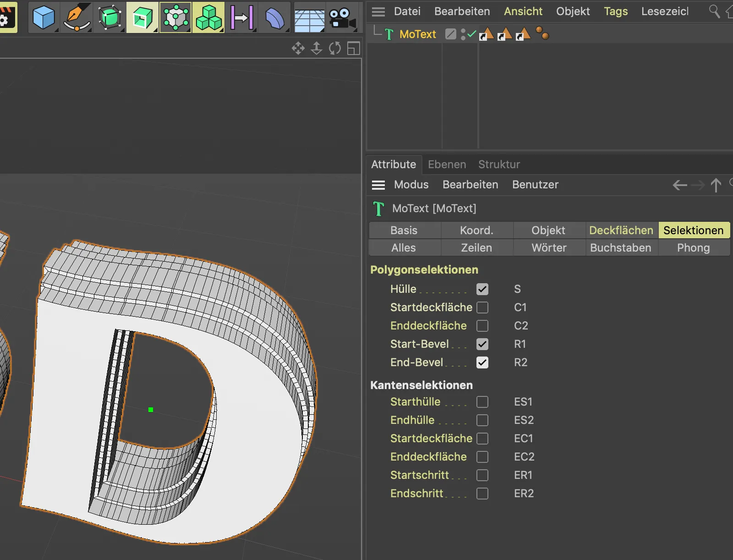
Task: Click the Camera object icon
Action: click(x=342, y=18)
